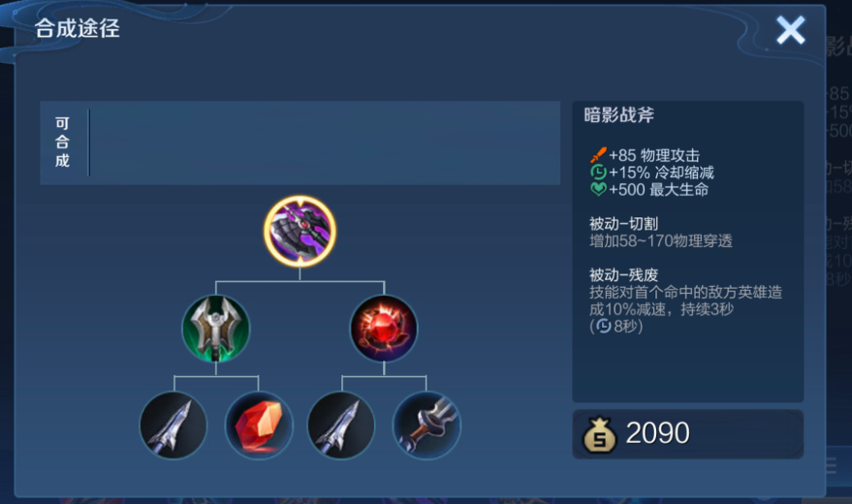Select the red crystal gem base item
The image size is (852, 504).
(x=258, y=425)
